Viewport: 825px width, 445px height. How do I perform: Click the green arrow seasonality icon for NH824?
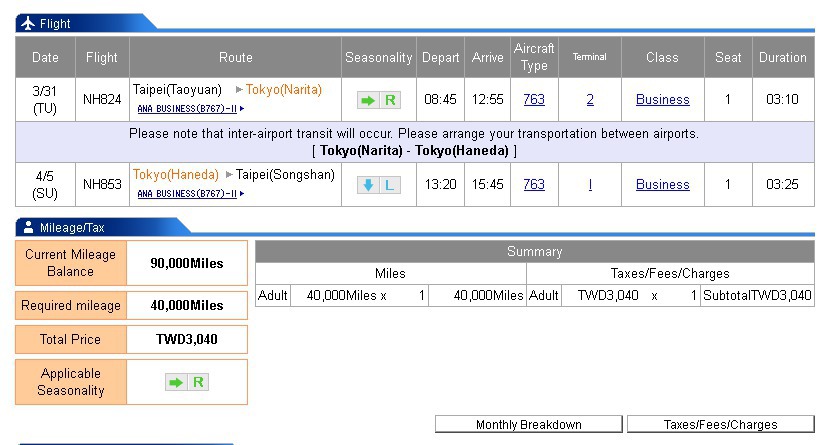pos(367,100)
